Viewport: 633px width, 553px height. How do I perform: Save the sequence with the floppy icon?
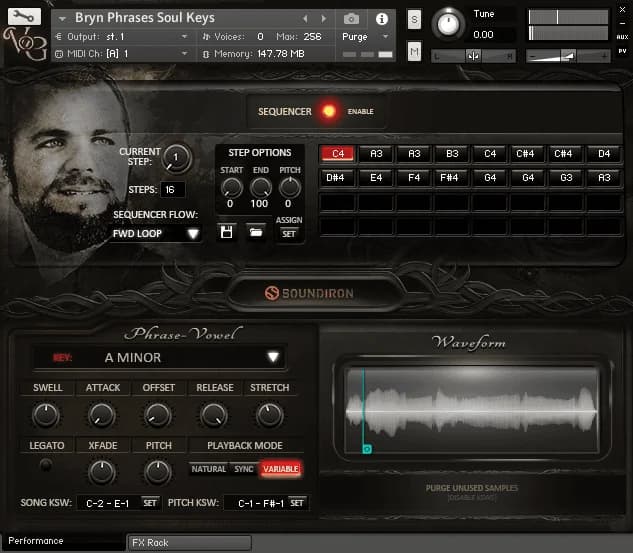[x=228, y=233]
